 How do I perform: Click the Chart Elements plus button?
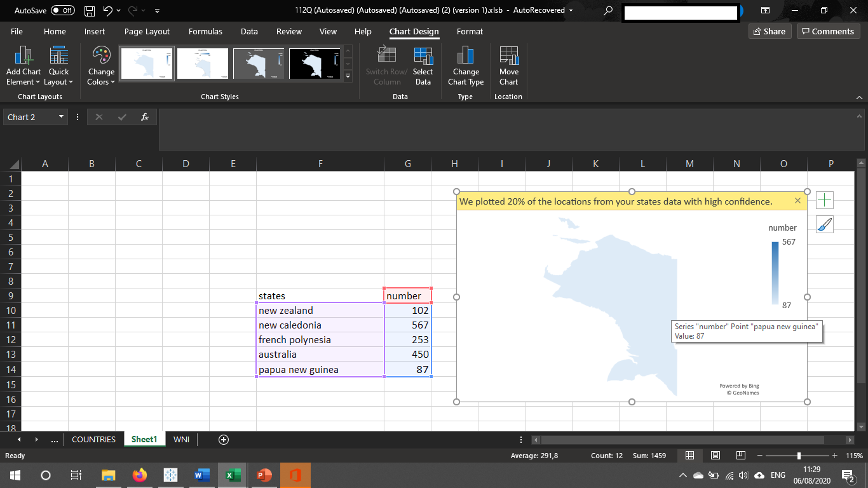(824, 201)
